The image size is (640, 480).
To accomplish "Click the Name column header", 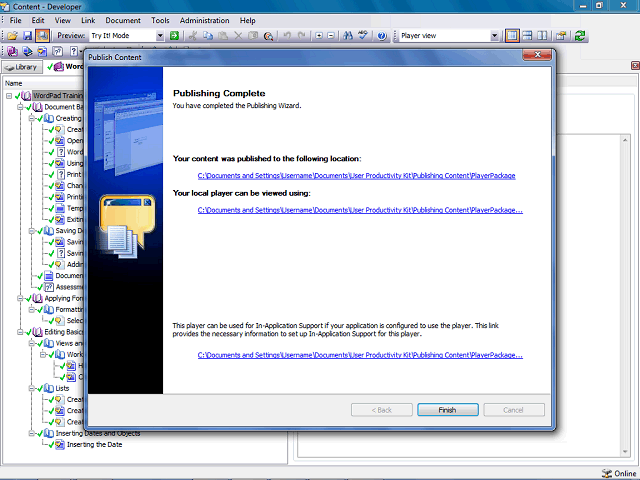I will tap(13, 83).
